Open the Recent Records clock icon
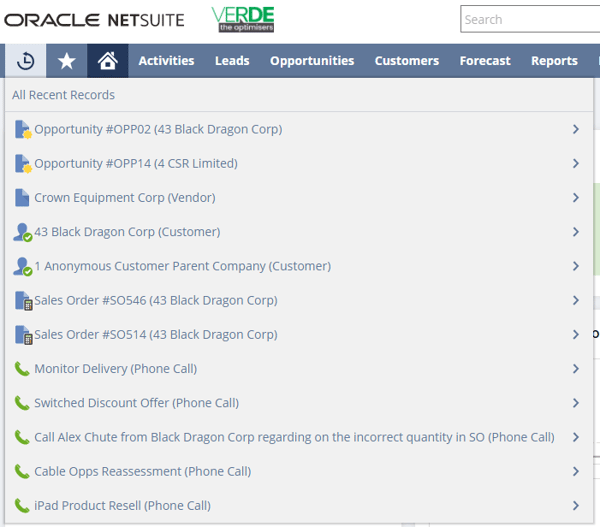The height and width of the screenshot is (527, 600). point(25,61)
